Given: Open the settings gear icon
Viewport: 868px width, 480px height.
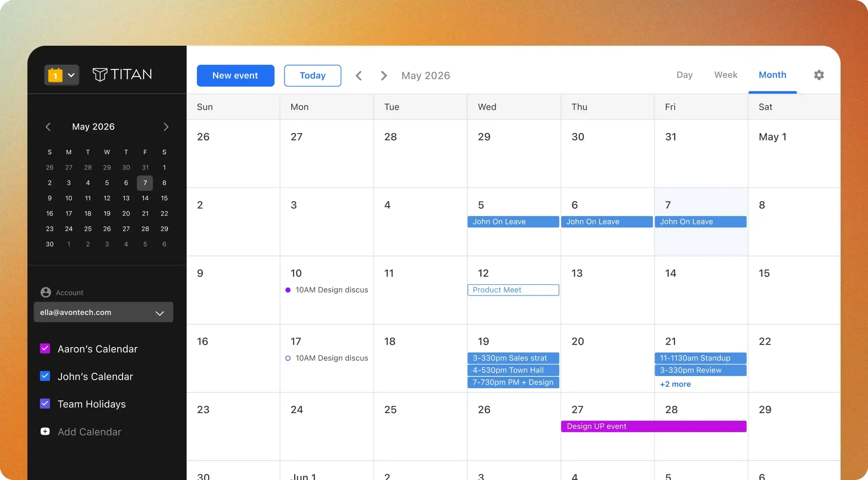Looking at the screenshot, I should pos(819,75).
